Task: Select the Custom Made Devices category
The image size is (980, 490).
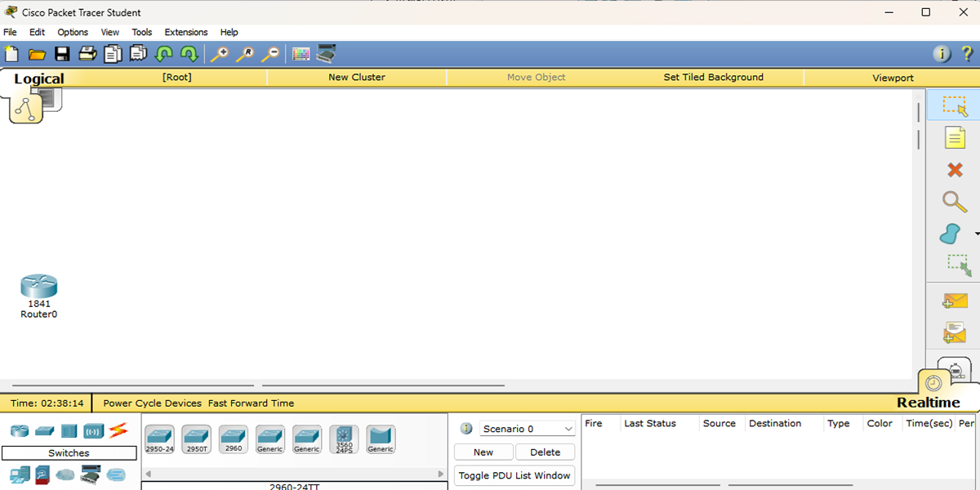Action: point(90,474)
